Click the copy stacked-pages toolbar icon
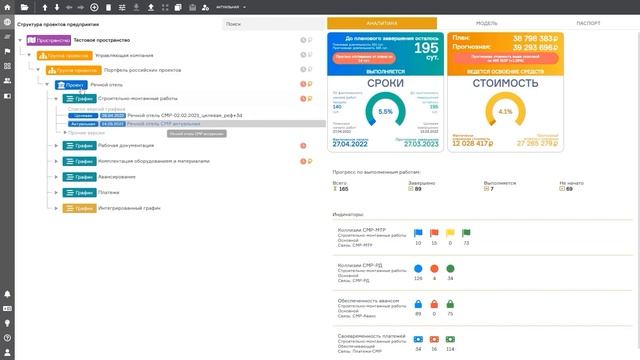This screenshot has height=360, width=640. click(x=178, y=7)
